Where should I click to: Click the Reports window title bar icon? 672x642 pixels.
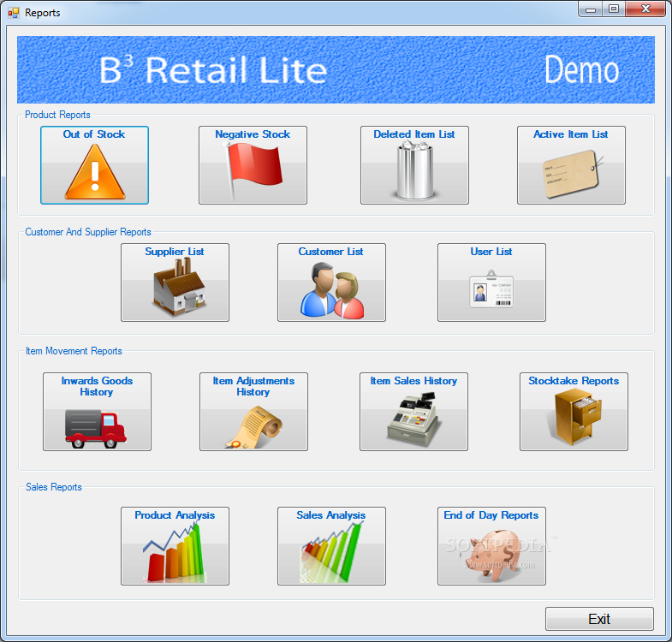pos(14,13)
